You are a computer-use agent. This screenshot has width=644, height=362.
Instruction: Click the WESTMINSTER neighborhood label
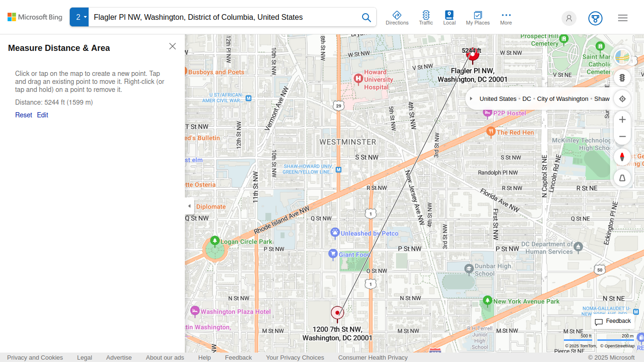[x=348, y=142]
